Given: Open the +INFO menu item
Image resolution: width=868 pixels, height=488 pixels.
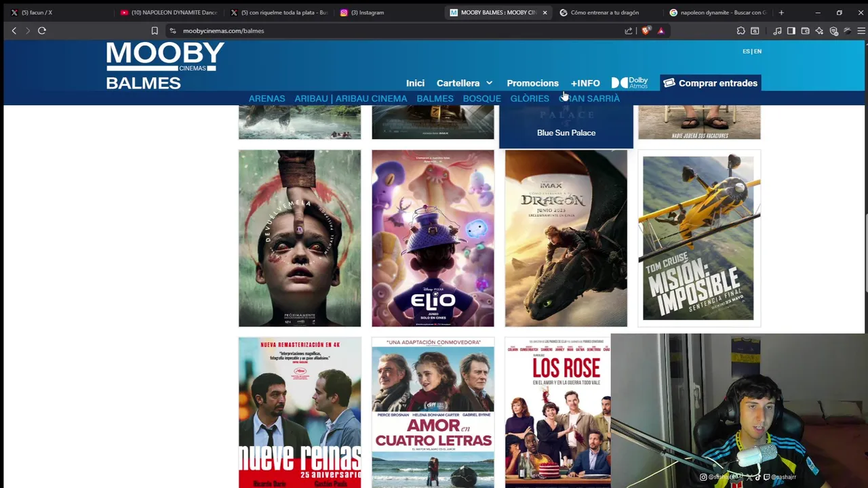Looking at the screenshot, I should click(x=585, y=83).
